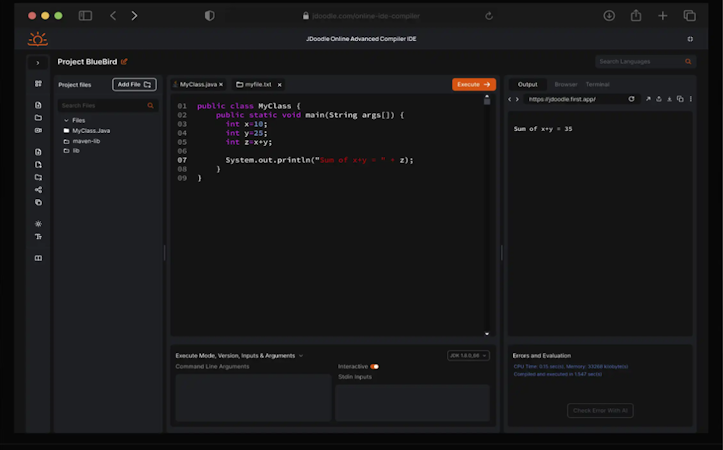Expand the left sidebar with chevron arrow
Viewport: 723px width, 450px height.
pyautogui.click(x=38, y=62)
